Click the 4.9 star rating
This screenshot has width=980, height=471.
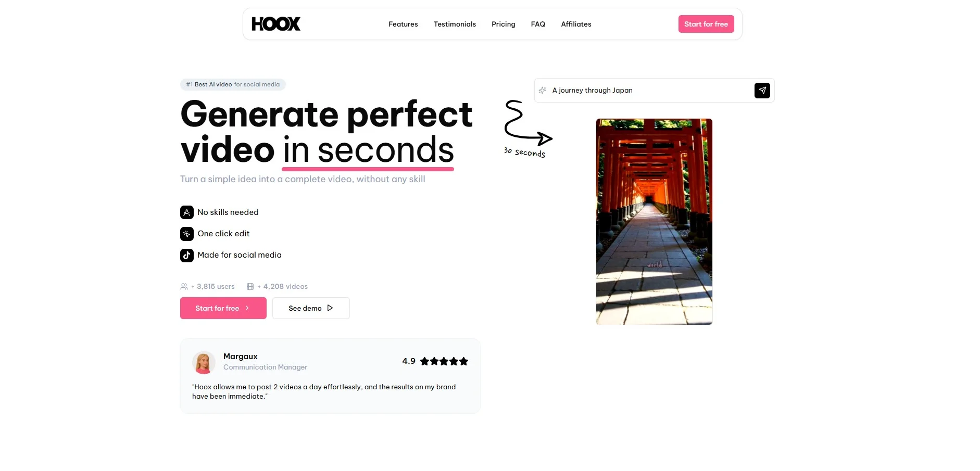tap(435, 361)
